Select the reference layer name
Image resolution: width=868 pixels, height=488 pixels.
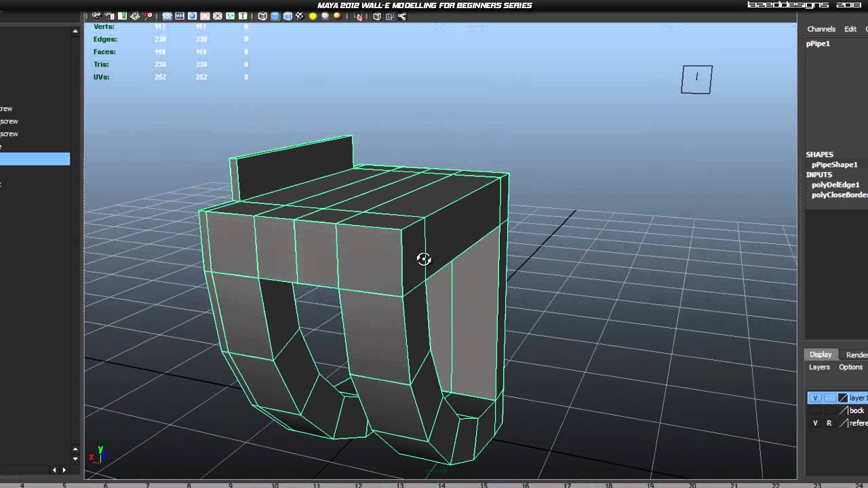point(859,423)
